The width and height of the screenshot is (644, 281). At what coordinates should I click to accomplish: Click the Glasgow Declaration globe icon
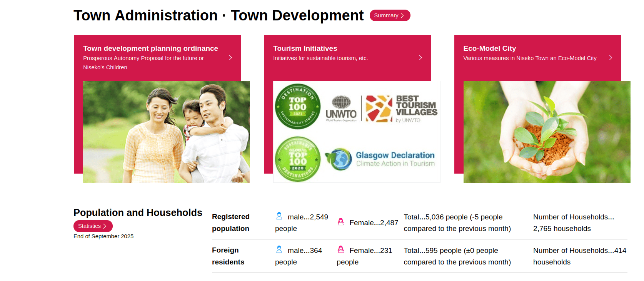pos(339,159)
